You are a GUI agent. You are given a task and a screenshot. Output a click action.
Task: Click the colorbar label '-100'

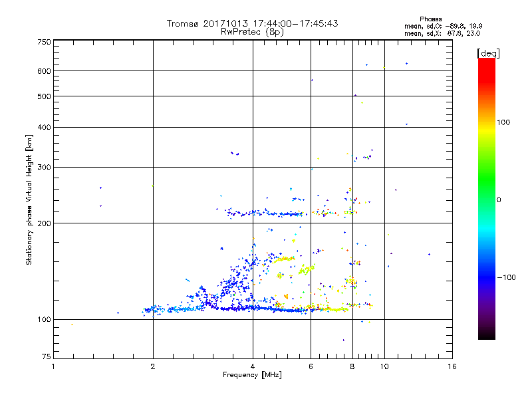click(x=507, y=277)
